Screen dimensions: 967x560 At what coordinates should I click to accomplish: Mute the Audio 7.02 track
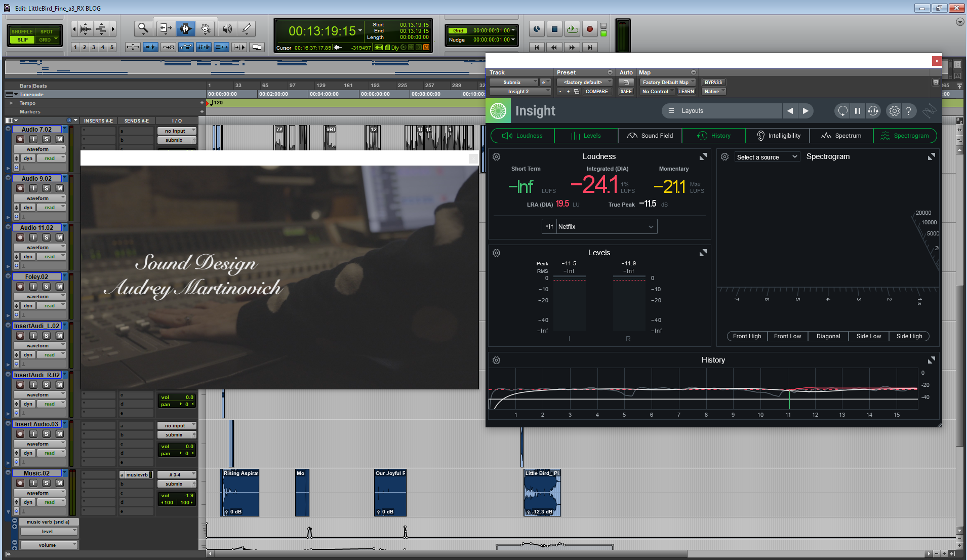point(59,139)
